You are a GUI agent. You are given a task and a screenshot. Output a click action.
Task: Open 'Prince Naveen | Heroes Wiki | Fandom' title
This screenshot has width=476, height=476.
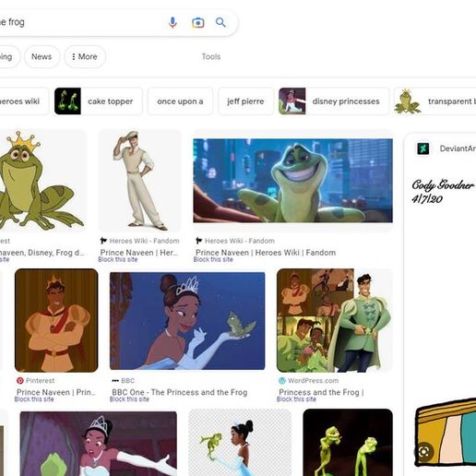[266, 253]
